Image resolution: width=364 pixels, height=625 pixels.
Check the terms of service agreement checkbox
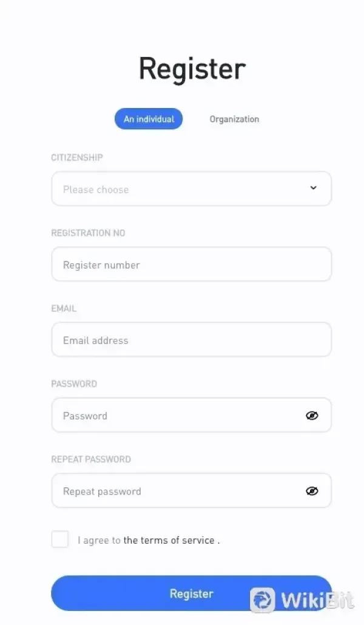[x=59, y=539]
